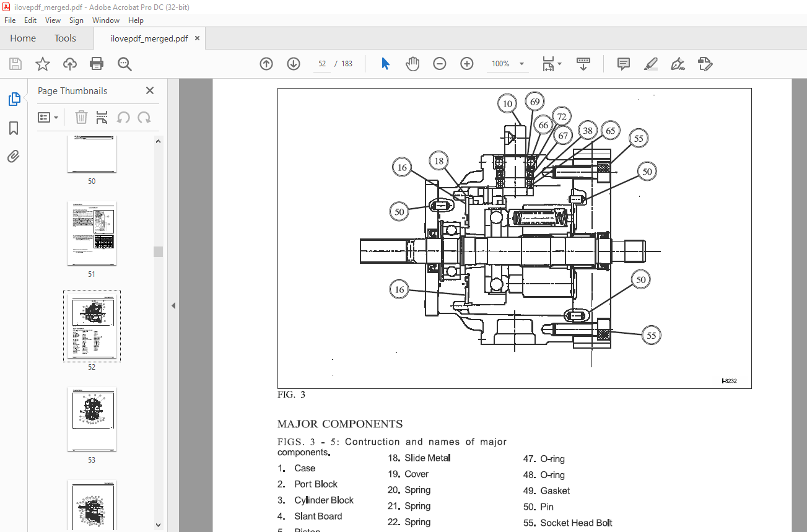Go to previous page arrow
The height and width of the screenshot is (532, 807).
click(266, 64)
